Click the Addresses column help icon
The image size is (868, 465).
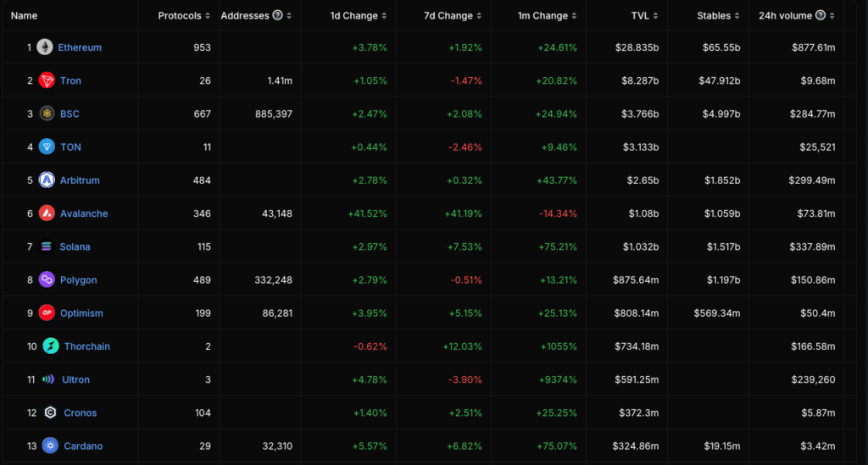(x=277, y=15)
